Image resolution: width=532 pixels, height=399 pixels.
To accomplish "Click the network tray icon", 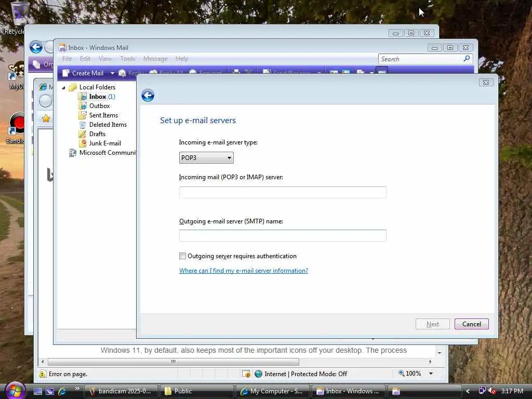I will pos(482,391).
